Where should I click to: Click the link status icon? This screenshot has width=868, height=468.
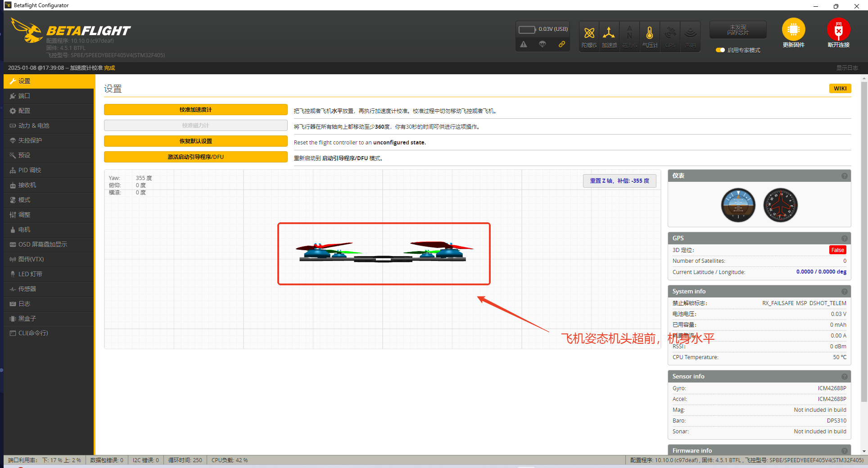pyautogui.click(x=562, y=44)
